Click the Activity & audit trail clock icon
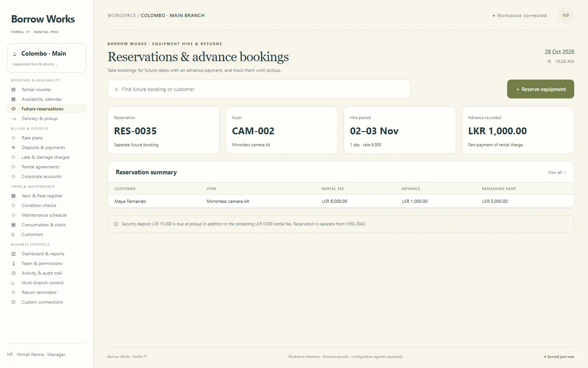Image resolution: width=588 pixels, height=368 pixels. 13,273
